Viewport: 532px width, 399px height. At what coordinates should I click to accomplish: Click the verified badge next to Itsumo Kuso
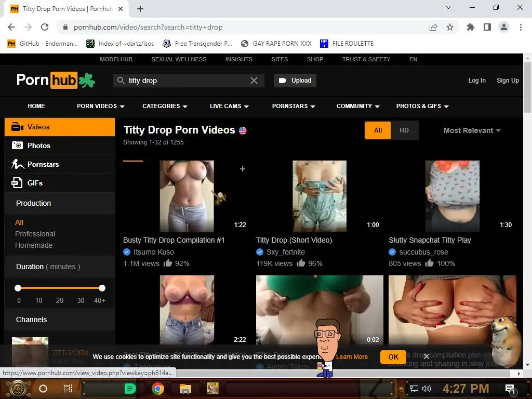[x=127, y=252]
